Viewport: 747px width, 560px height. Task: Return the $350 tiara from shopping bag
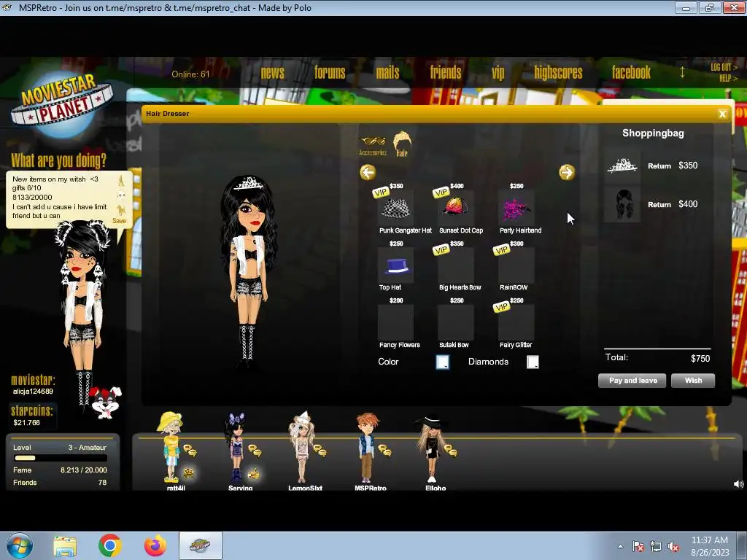point(659,166)
